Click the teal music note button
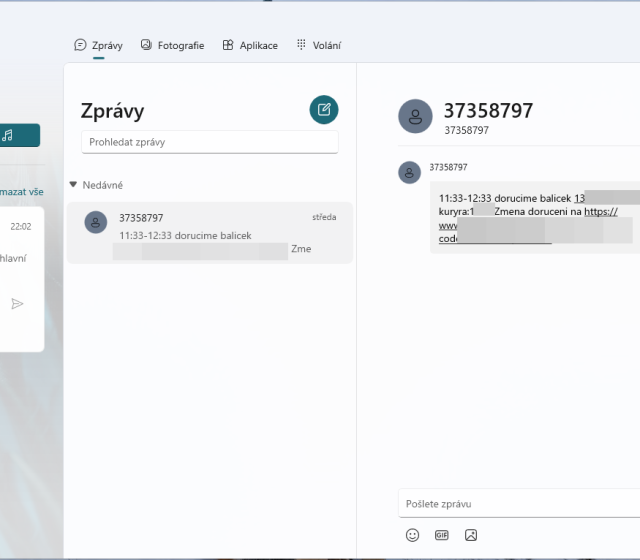 click(19, 135)
